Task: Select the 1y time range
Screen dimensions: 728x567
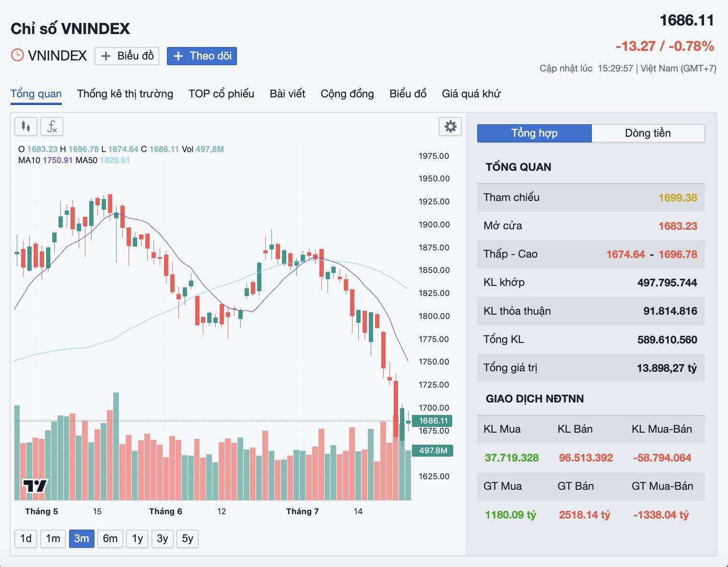Action: (138, 539)
